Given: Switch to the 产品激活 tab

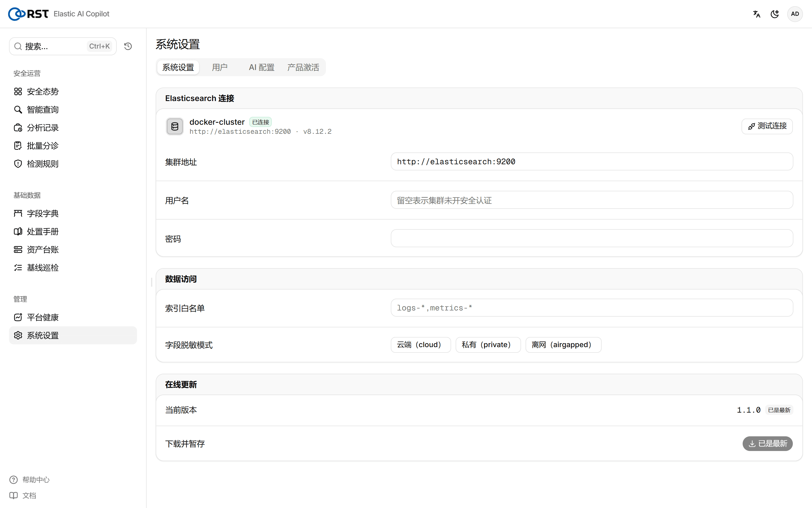Looking at the screenshot, I should (x=303, y=67).
